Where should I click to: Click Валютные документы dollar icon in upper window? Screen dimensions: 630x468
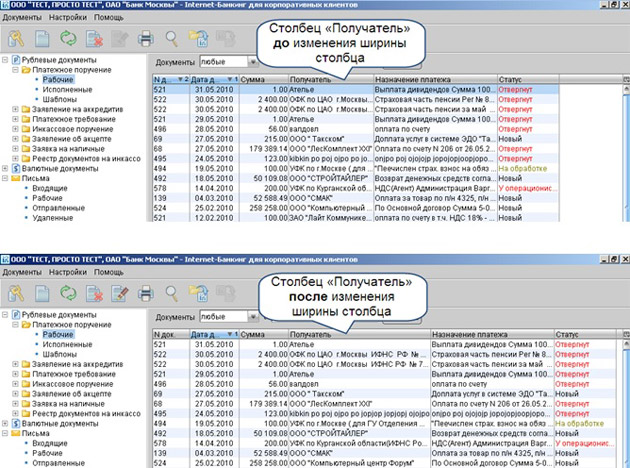(16, 168)
